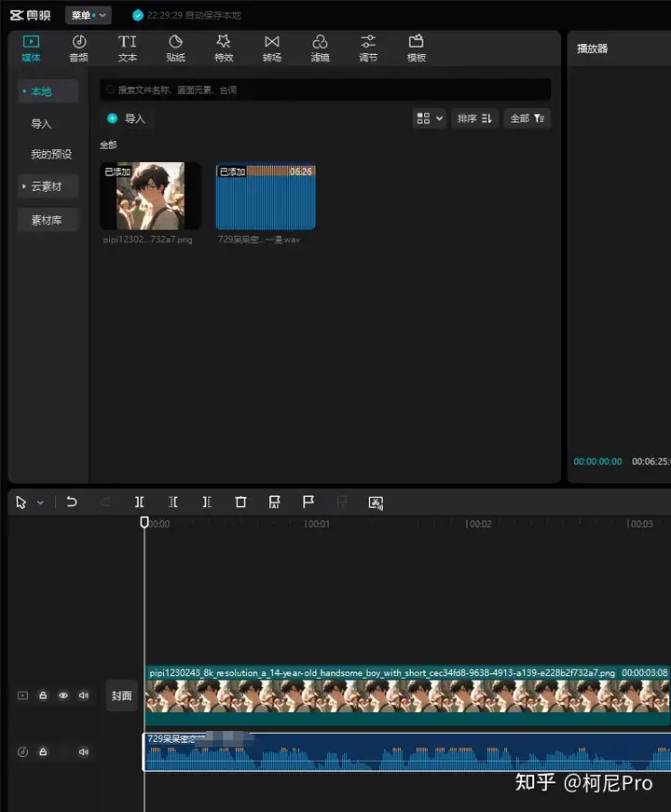
Task: Open the 封面 cover editor
Action: point(122,695)
